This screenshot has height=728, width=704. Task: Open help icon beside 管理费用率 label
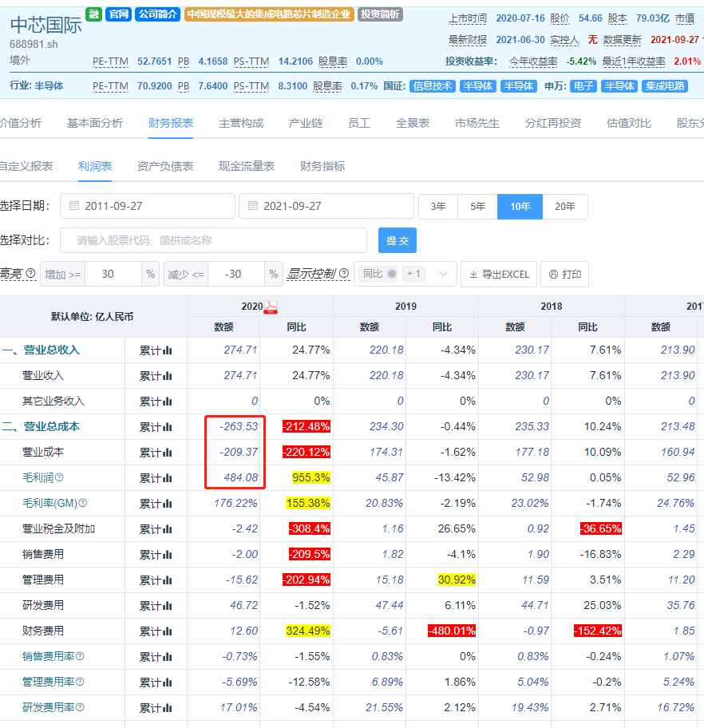click(x=80, y=682)
